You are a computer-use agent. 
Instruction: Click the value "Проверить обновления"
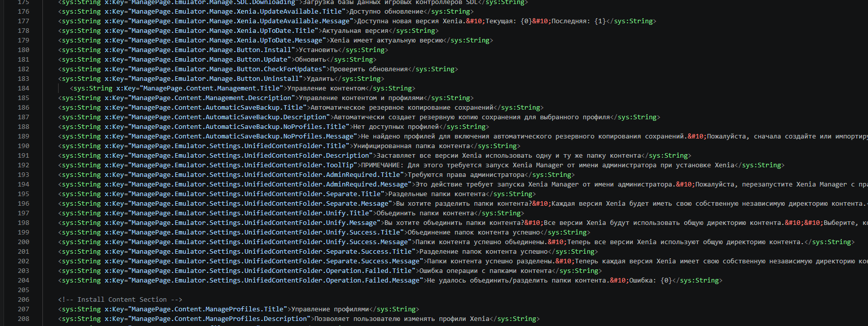point(369,69)
